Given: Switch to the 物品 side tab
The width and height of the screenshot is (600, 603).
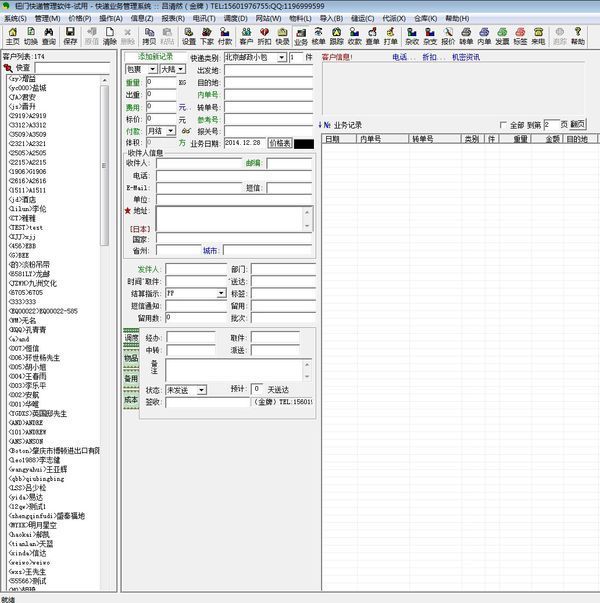Looking at the screenshot, I should pyautogui.click(x=131, y=358).
